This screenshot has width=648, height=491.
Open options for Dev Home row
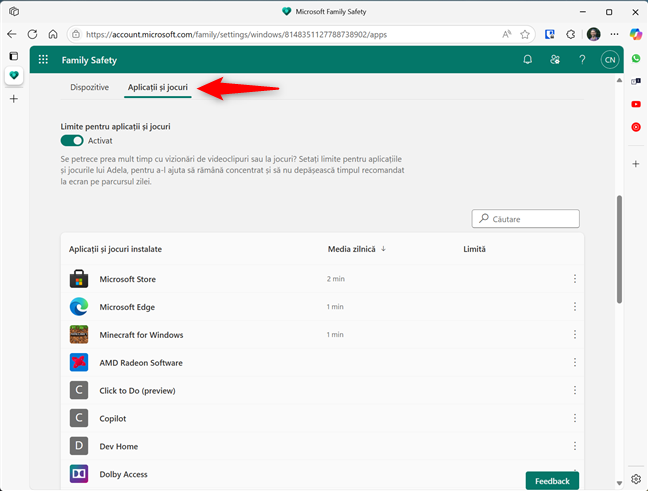(x=575, y=446)
